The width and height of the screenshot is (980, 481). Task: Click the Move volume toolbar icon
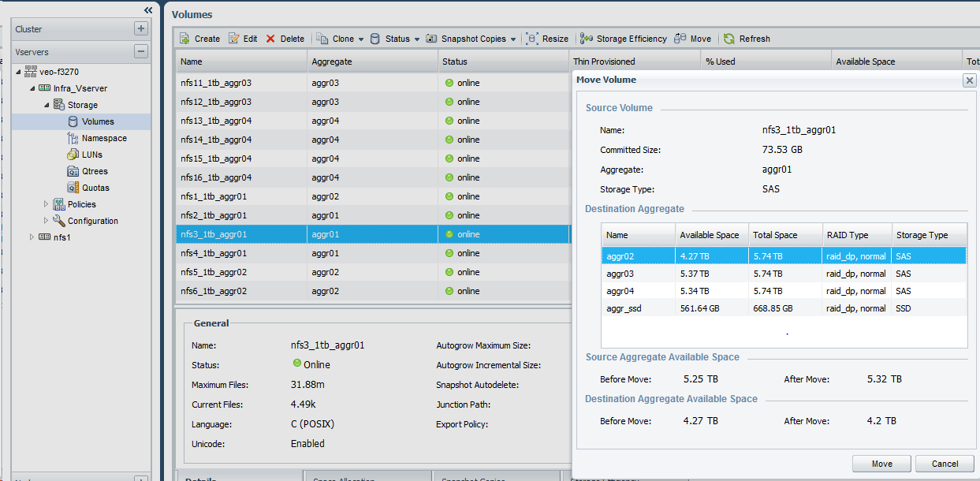(680, 39)
